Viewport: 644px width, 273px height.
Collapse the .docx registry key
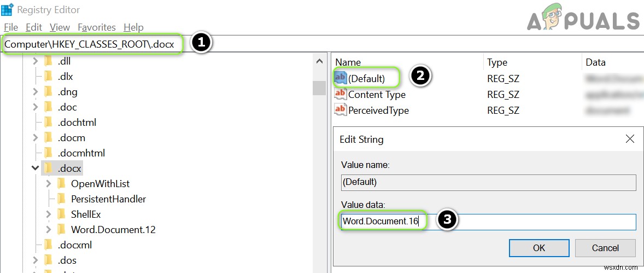tap(36, 168)
